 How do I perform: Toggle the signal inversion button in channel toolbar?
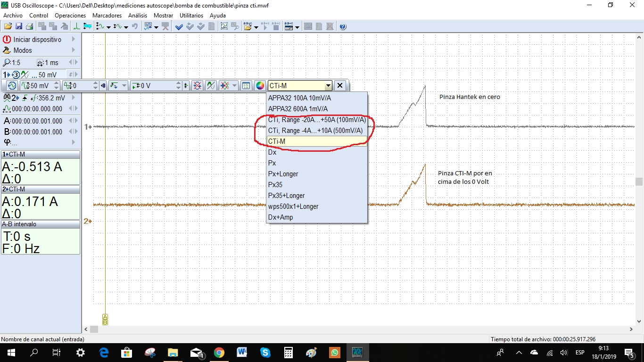[211, 86]
